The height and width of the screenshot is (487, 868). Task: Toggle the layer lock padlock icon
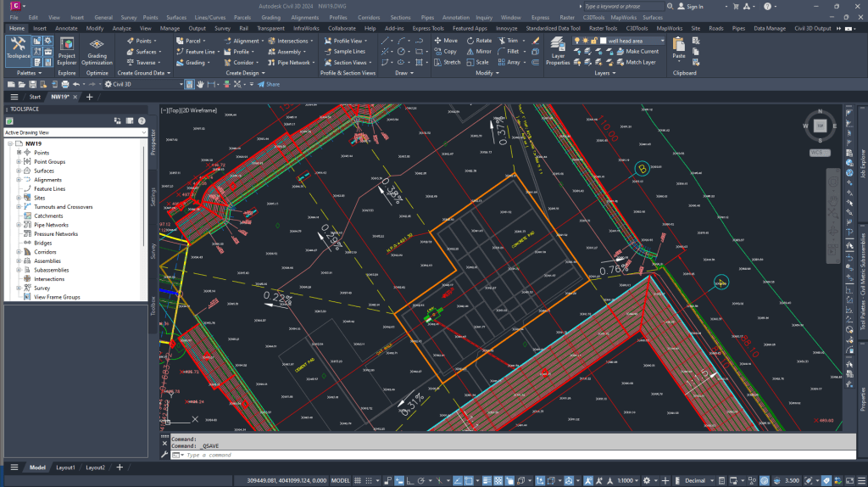[592, 40]
